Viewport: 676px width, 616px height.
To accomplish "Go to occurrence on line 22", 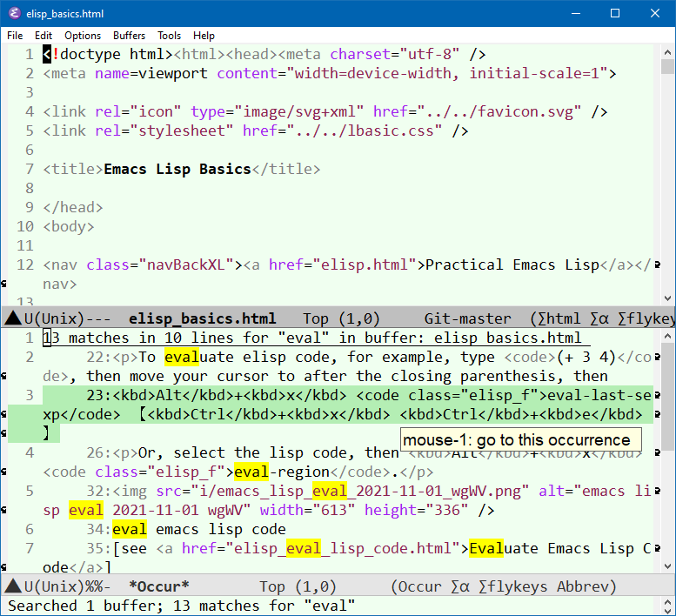I will click(x=347, y=366).
